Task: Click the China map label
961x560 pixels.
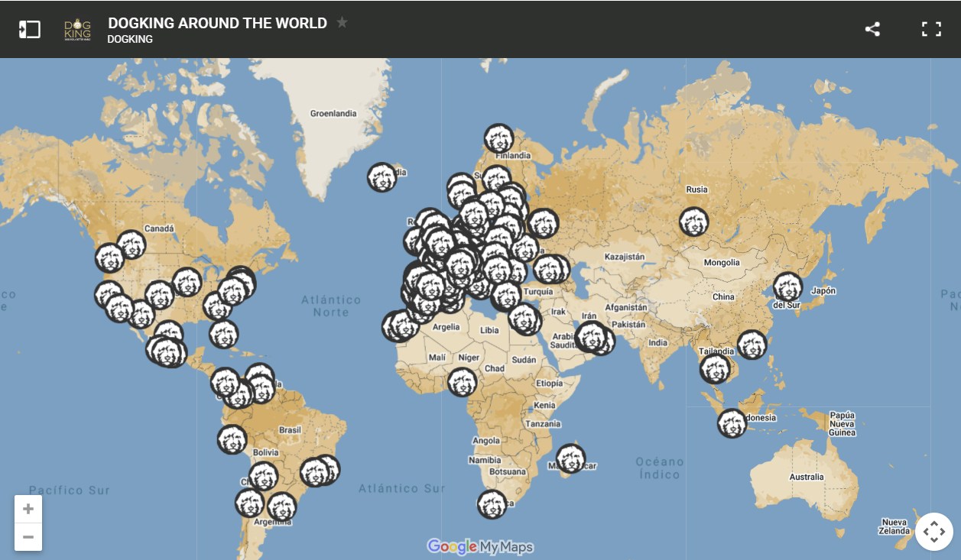Action: pyautogui.click(x=723, y=296)
